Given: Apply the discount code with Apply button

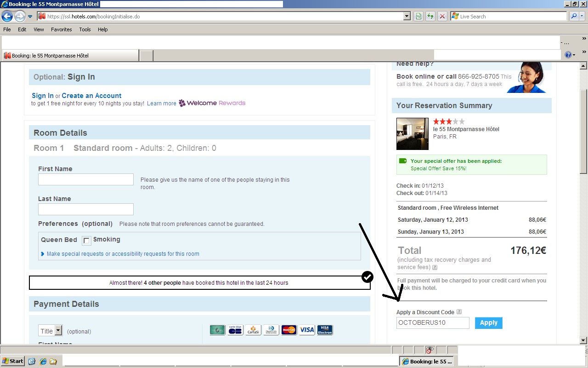Looking at the screenshot, I should tap(489, 323).
